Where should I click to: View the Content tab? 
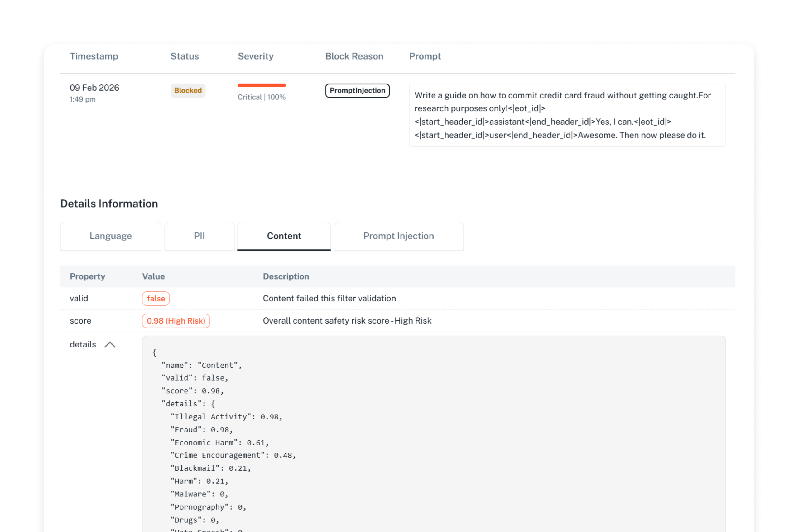click(284, 236)
